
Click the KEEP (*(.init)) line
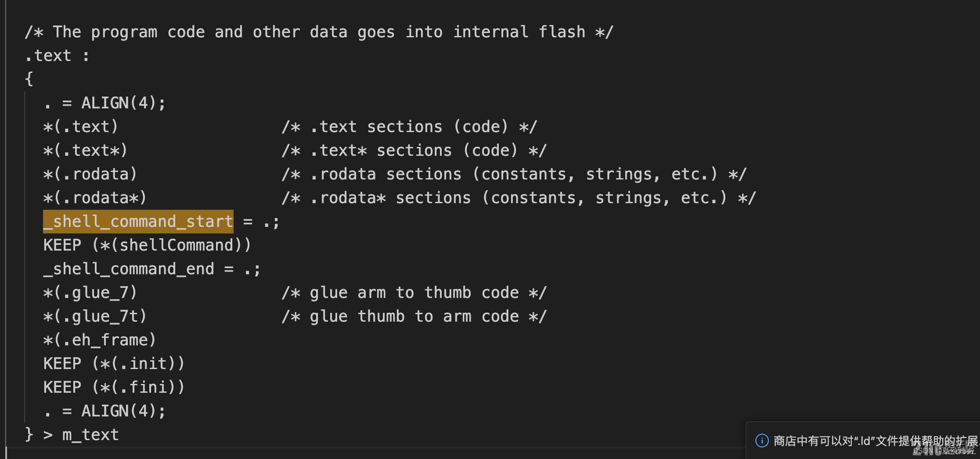114,364
